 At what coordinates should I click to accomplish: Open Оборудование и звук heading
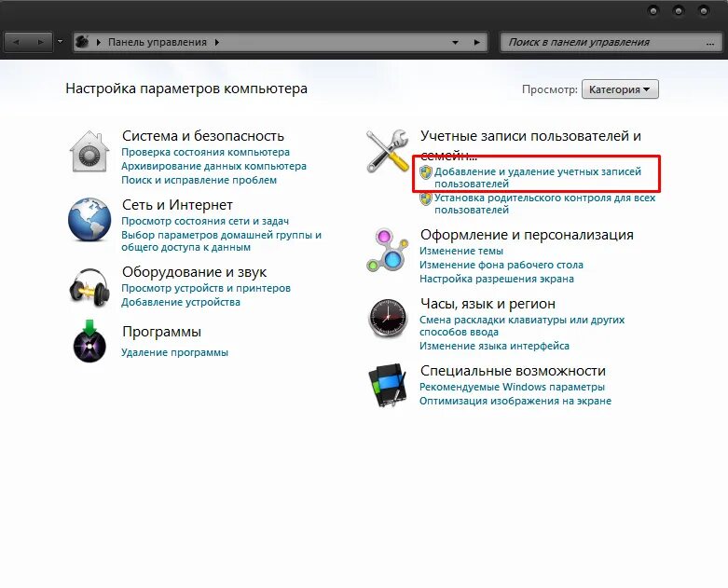[x=194, y=272]
